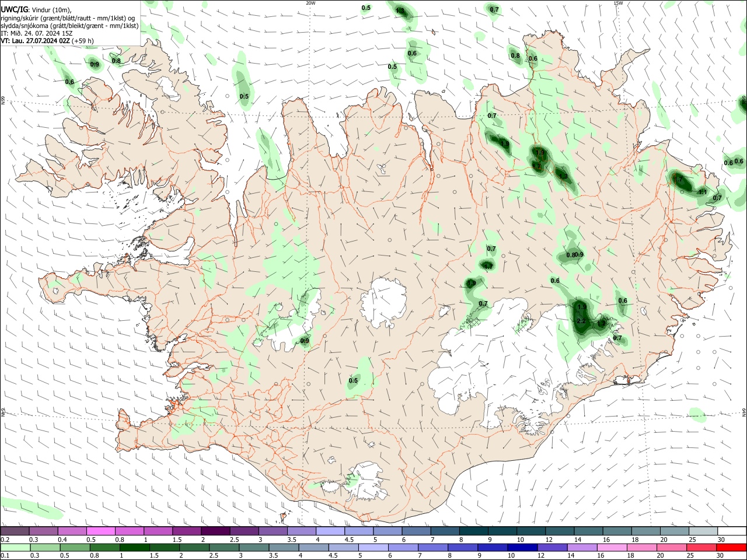This screenshot has width=747, height=560.
Task: Select the grey-teal 14 snow legend swatch
Action: (x=588, y=531)
